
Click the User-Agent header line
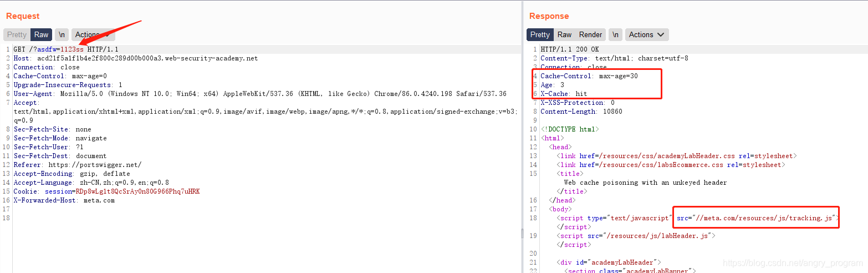pyautogui.click(x=260, y=94)
